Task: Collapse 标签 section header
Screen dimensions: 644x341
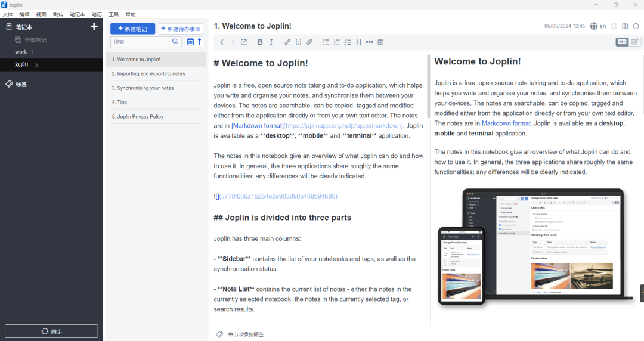Action: [21, 84]
